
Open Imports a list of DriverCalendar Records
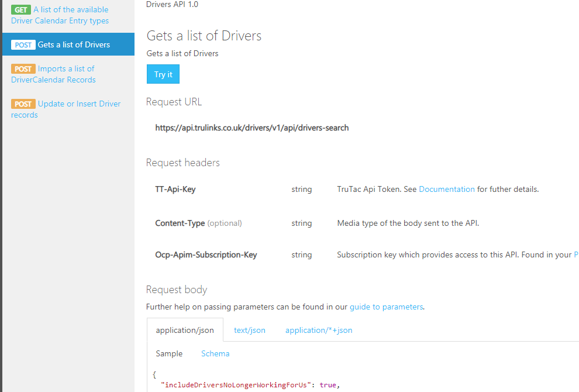point(53,74)
